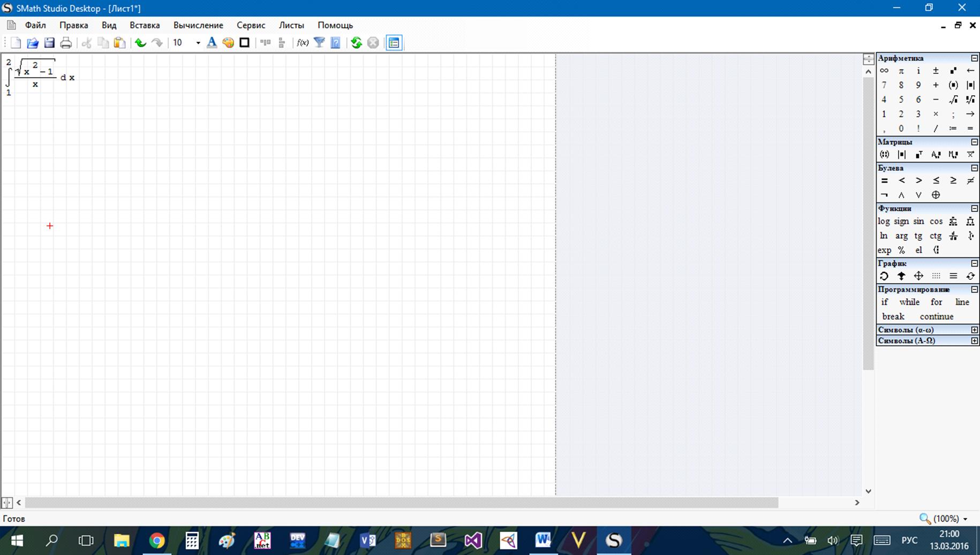
Task: Click the Print icon in the toolbar
Action: click(66, 43)
